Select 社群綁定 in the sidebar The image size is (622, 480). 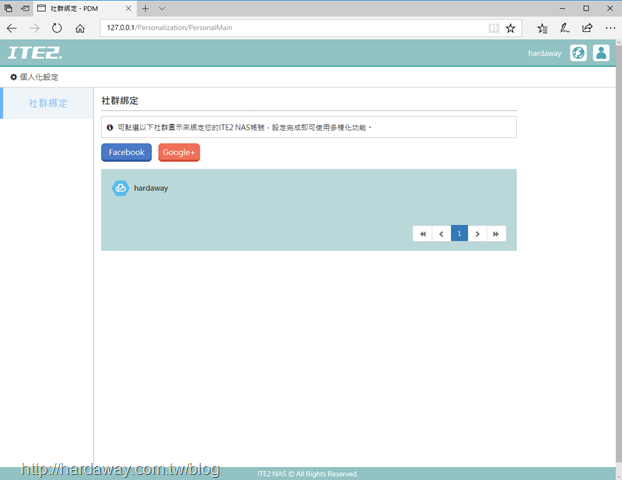48,103
